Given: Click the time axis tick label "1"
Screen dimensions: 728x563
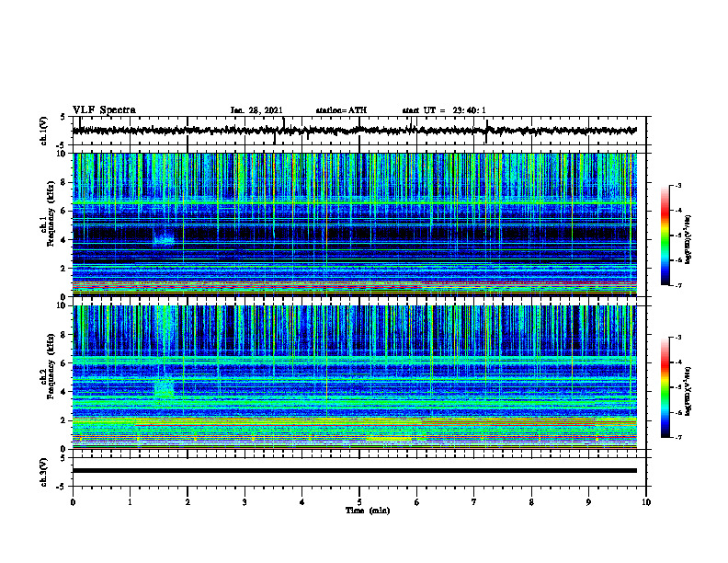Looking at the screenshot, I should 130,502.
